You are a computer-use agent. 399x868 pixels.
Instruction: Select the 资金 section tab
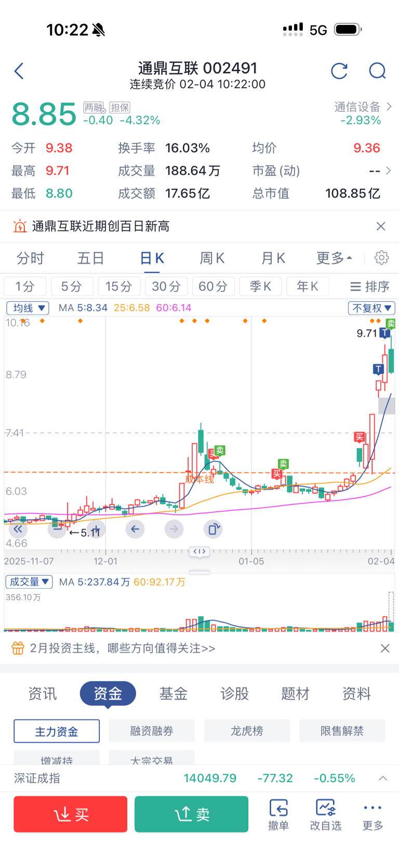click(x=108, y=693)
